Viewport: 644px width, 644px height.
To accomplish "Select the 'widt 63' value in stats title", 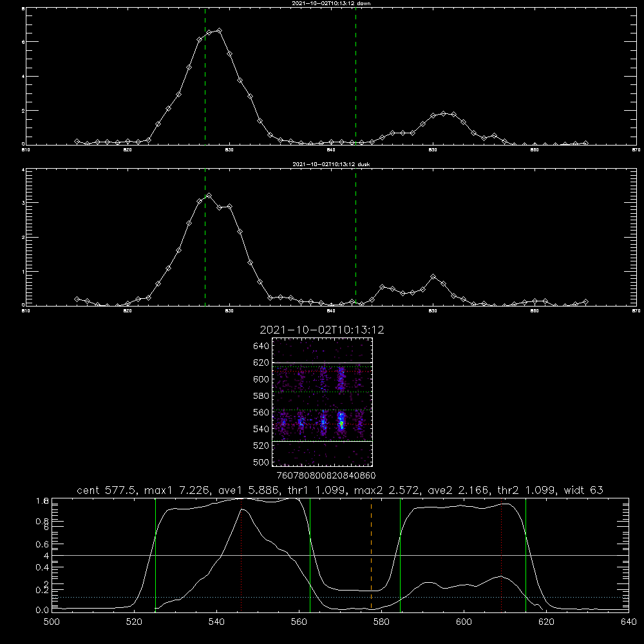I will pyautogui.click(x=583, y=490).
